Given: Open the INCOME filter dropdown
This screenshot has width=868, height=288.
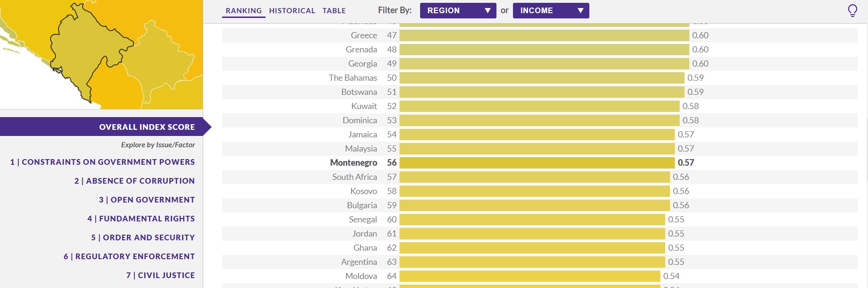Looking at the screenshot, I should coord(551,10).
